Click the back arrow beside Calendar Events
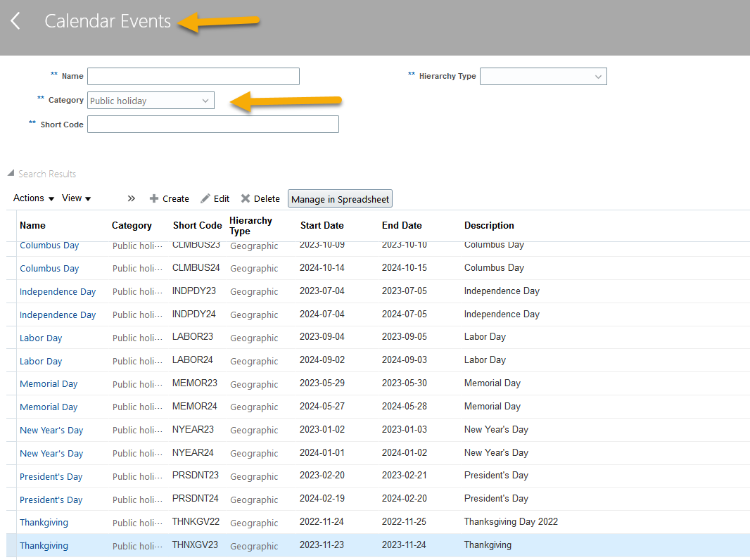This screenshot has height=560, width=750. tap(15, 20)
